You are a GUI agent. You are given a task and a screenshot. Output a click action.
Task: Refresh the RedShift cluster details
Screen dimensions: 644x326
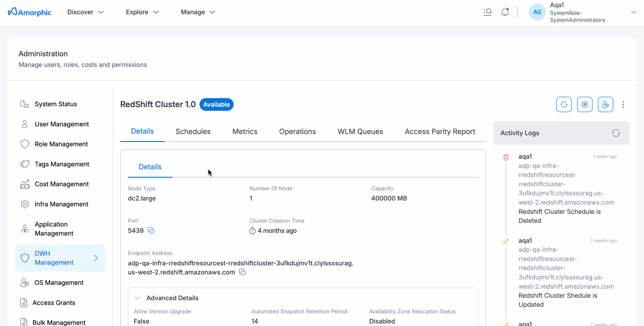click(x=564, y=104)
